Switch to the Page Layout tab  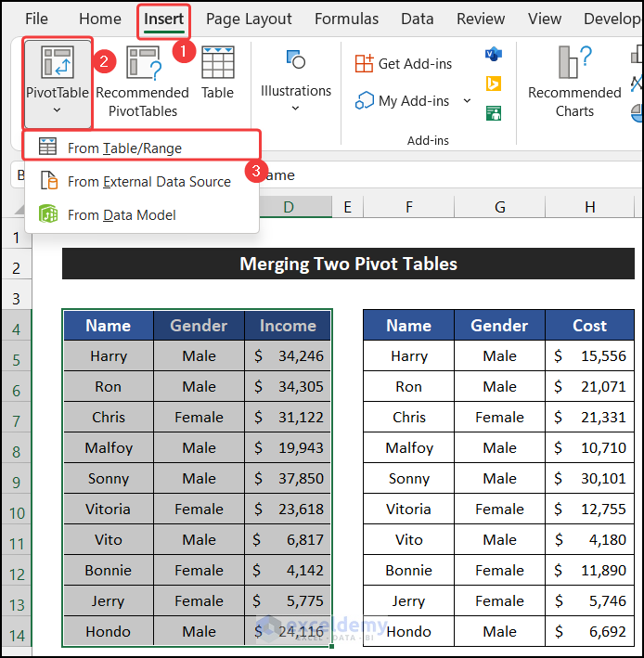pos(249,19)
